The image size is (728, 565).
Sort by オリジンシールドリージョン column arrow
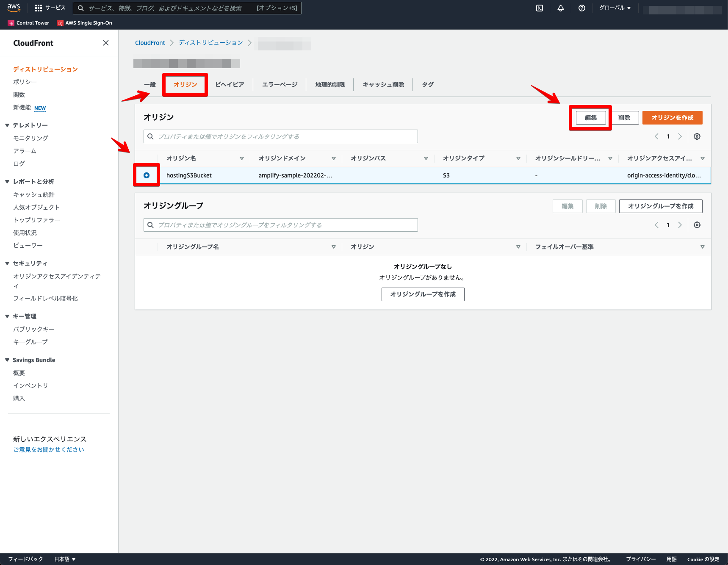610,158
